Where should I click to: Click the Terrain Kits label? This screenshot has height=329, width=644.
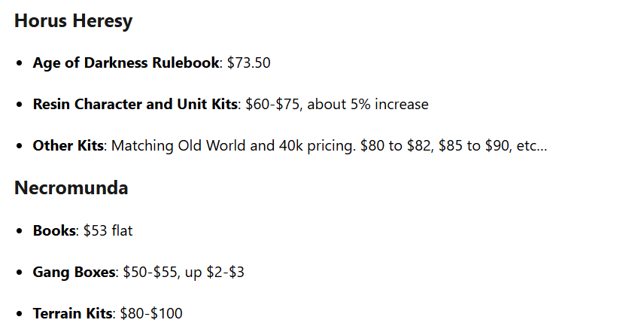click(72, 313)
